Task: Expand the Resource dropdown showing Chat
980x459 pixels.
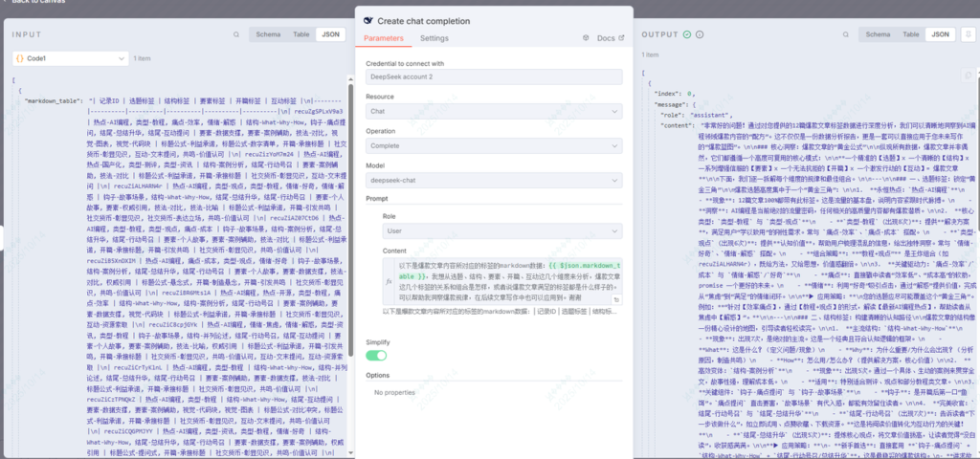Action: click(493, 111)
